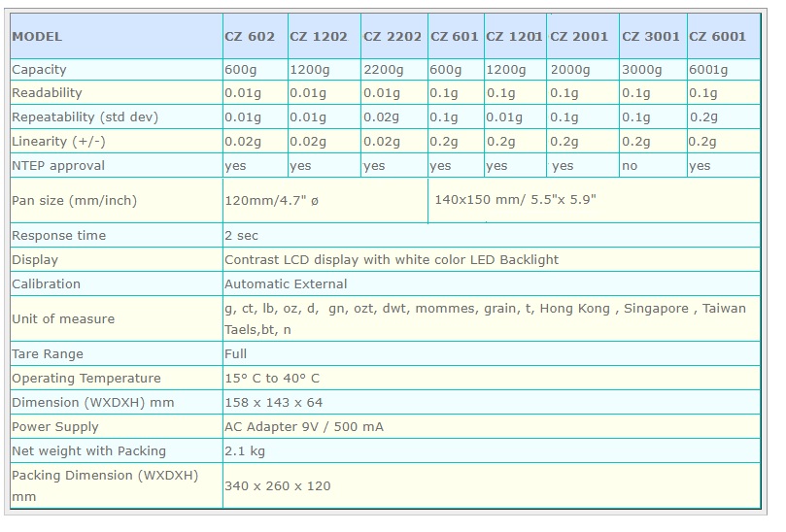Click the Power Supply label
The height and width of the screenshot is (532, 786).
pos(55,427)
